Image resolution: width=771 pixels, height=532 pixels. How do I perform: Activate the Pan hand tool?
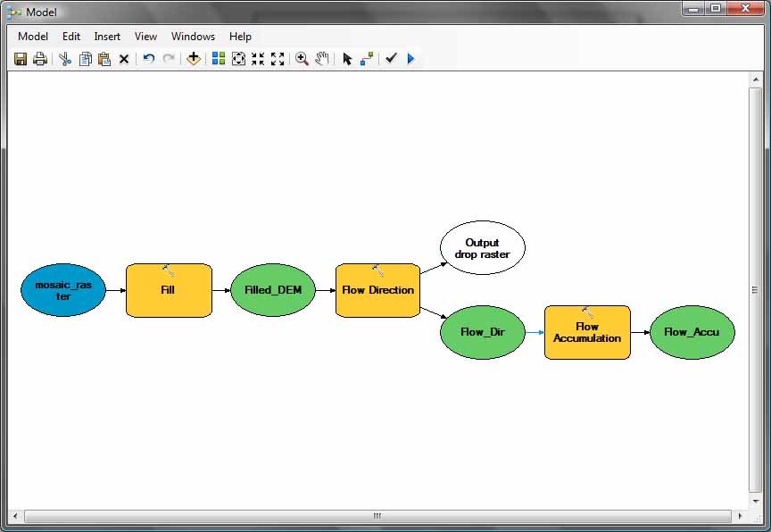(322, 59)
